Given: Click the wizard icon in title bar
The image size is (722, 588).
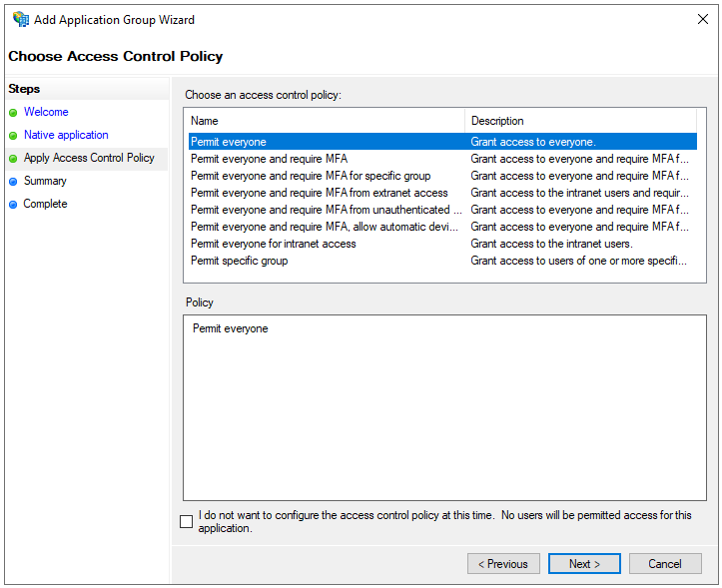Looking at the screenshot, I should 20,19.
